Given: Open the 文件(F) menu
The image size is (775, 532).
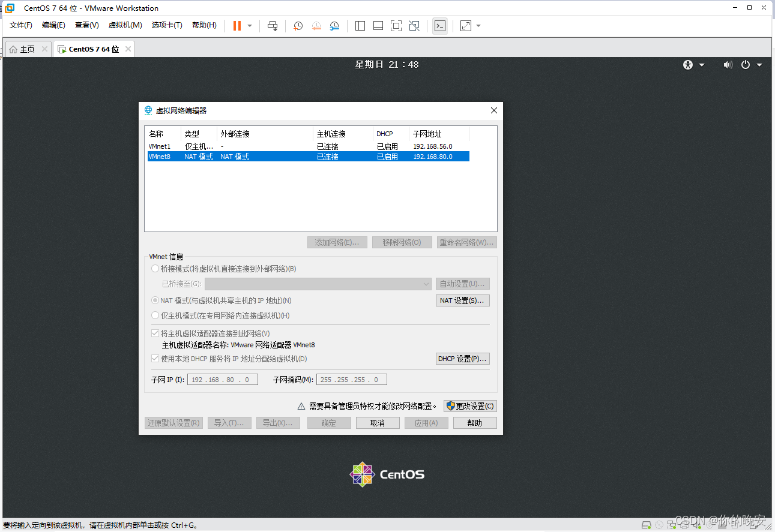Looking at the screenshot, I should click(x=21, y=25).
